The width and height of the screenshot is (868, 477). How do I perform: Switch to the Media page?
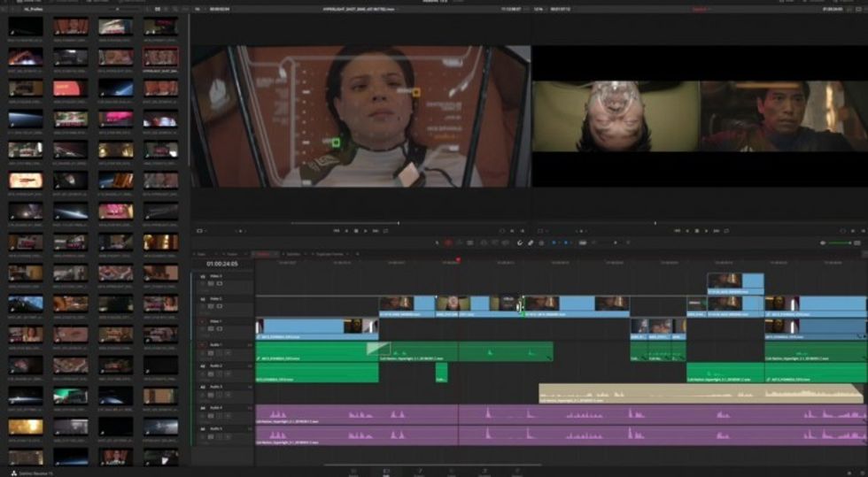coord(353,472)
